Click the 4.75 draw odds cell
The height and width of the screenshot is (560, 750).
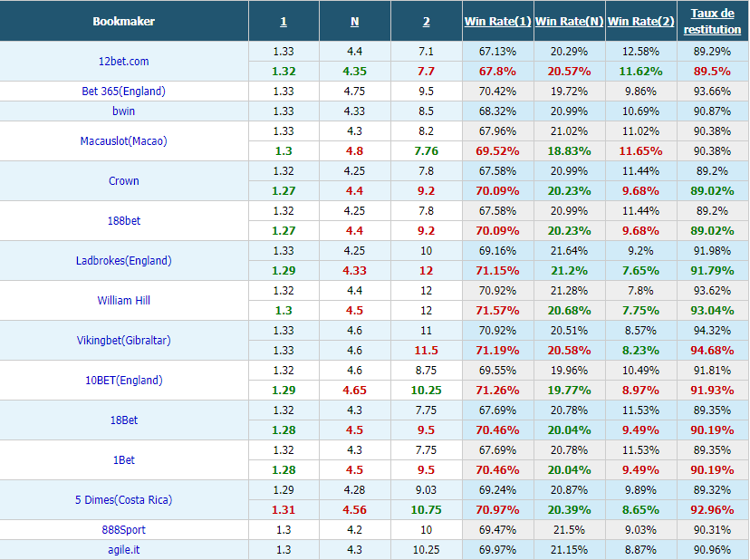[x=354, y=91]
